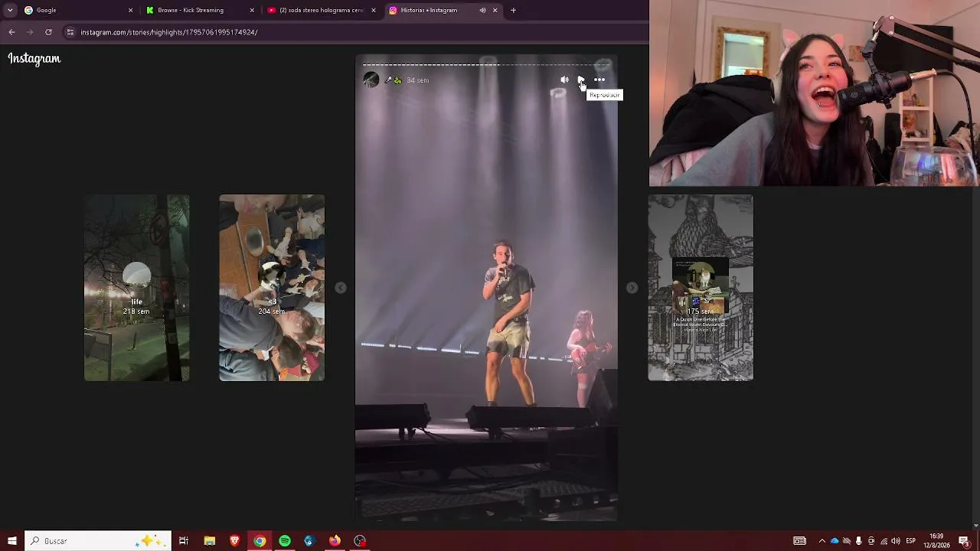View site information for instagram.com
980x551 pixels.
tap(70, 32)
